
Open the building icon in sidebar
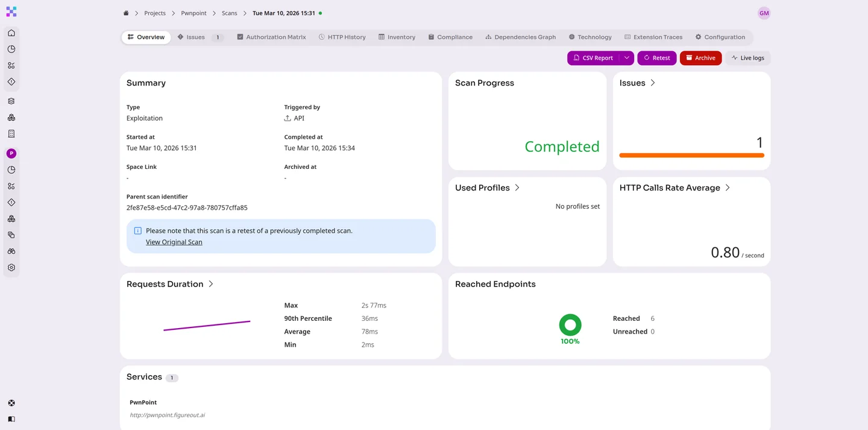[11, 134]
